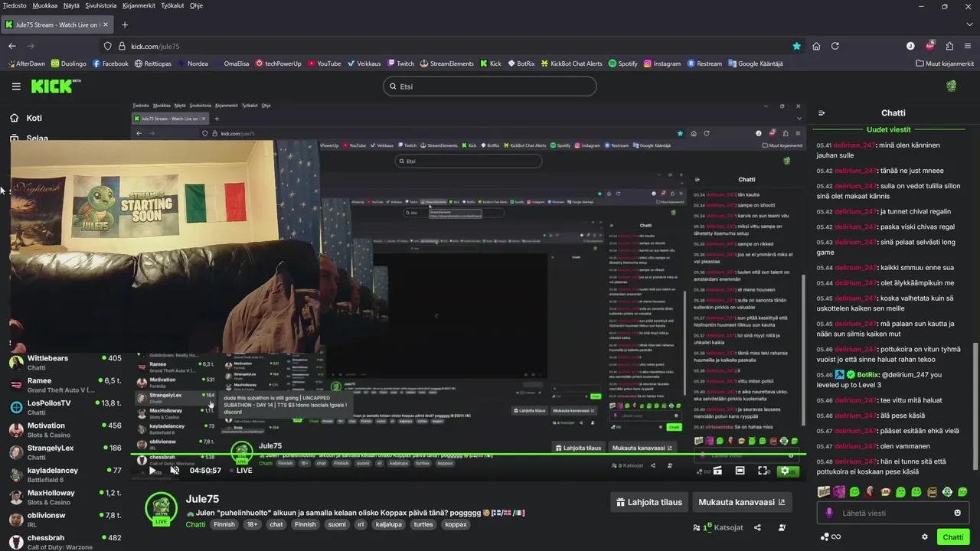
Task: Open the StreamElements bookmark
Action: [446, 64]
